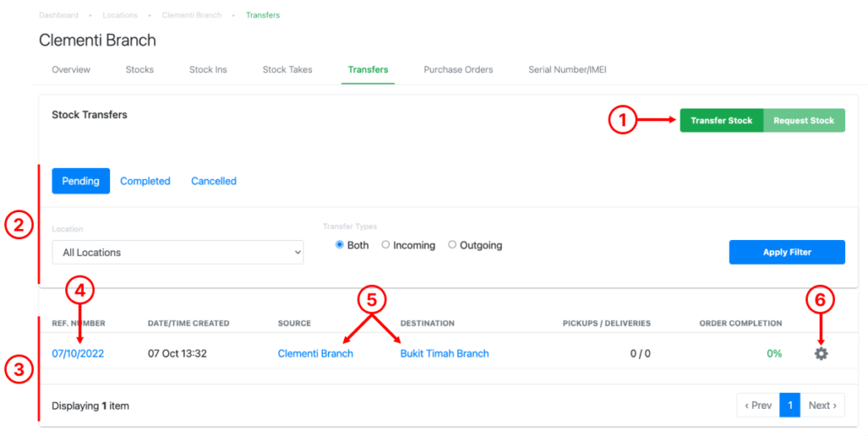Open the Stock Takes tab

[287, 70]
